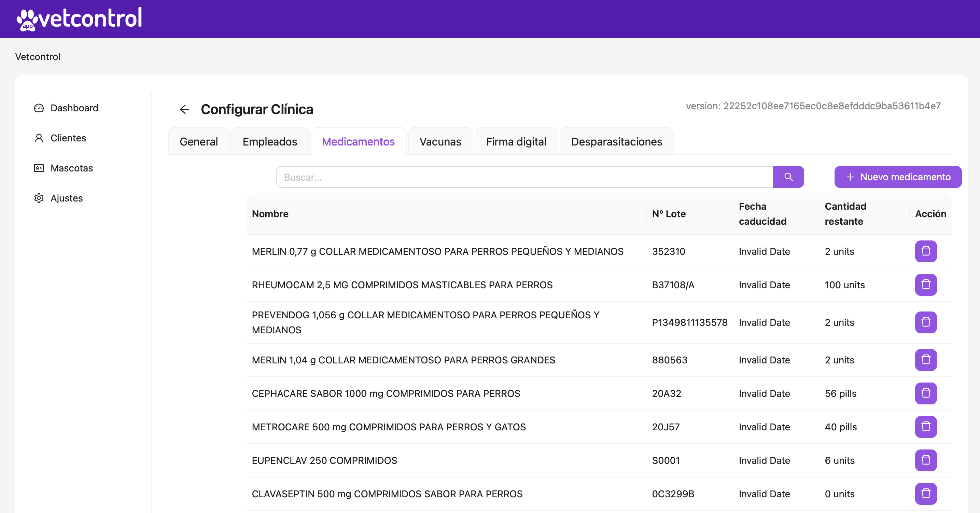980x513 pixels.
Task: Open Dashboard in the sidebar
Action: (66, 108)
